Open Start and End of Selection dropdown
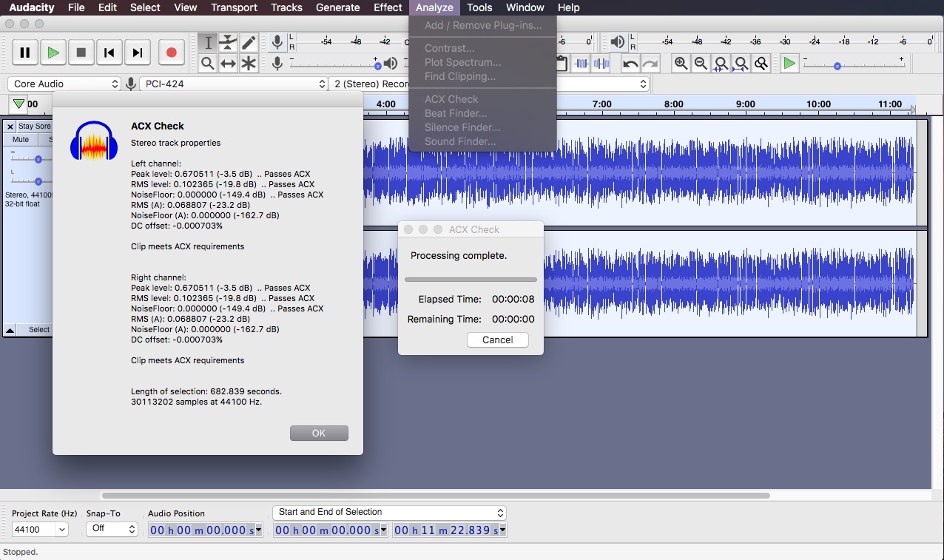 pyautogui.click(x=390, y=512)
